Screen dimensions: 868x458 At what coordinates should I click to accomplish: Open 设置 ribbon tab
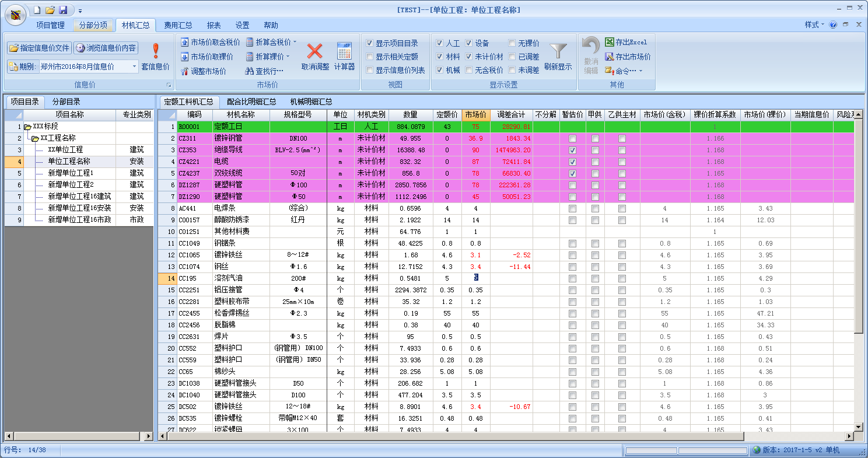pos(242,25)
